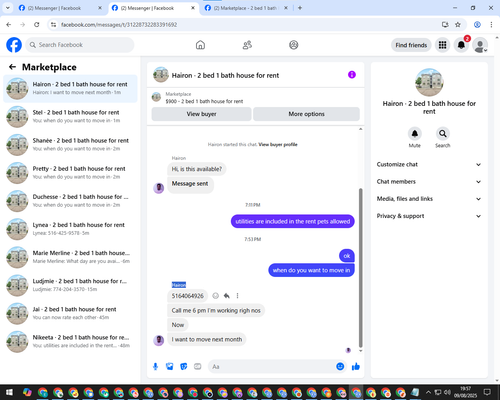Screen dimensions: 500x400
Task: Reload the page in Chrome
Action: (x=37, y=24)
